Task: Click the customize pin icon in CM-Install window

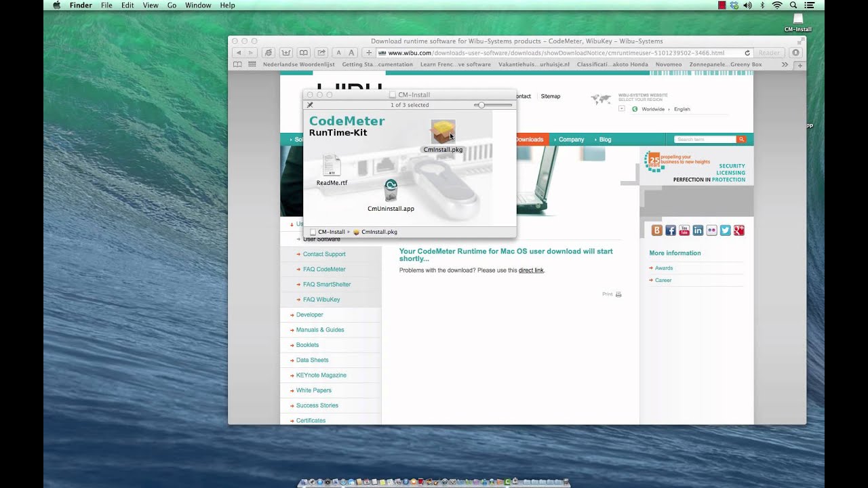Action: point(310,105)
